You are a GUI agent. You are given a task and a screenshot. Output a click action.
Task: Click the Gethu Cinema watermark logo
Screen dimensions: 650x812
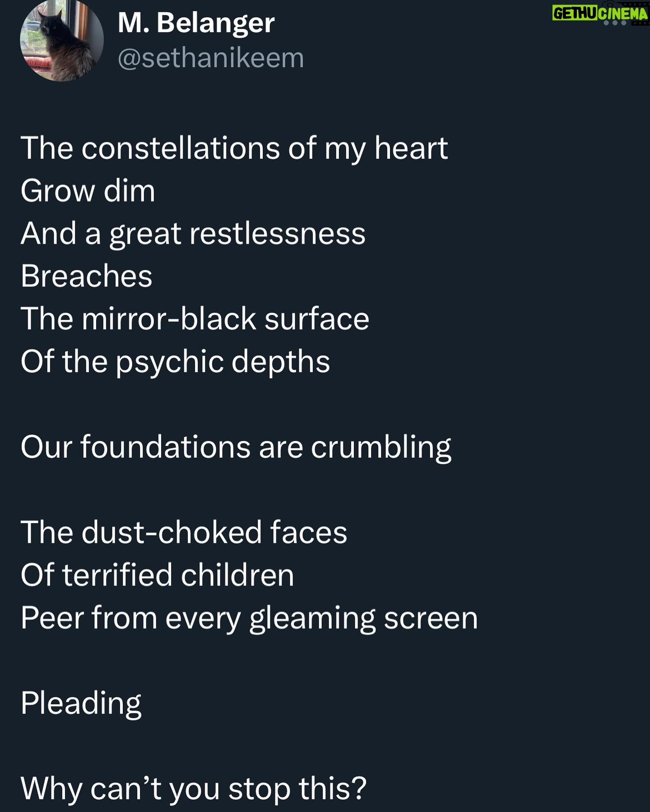601,13
